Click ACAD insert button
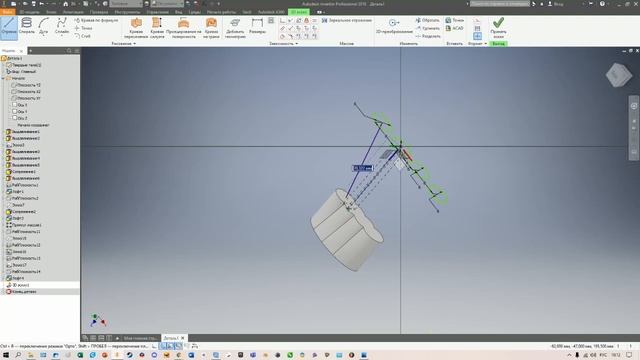 (x=454, y=28)
